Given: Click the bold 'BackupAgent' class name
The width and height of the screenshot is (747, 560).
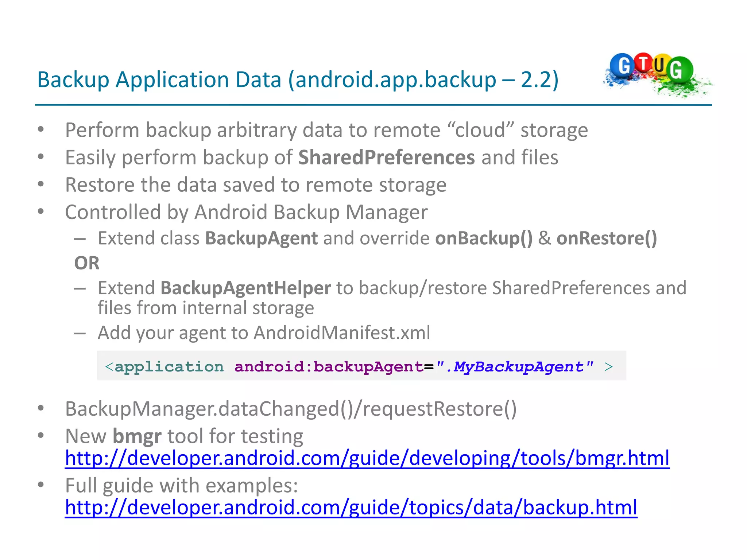Looking at the screenshot, I should click(262, 238).
